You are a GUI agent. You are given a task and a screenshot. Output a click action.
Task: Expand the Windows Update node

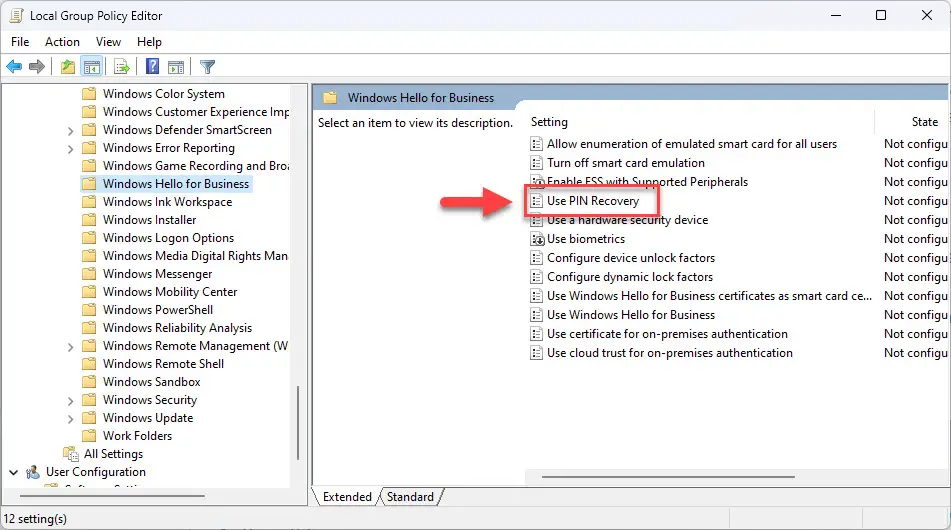click(70, 419)
